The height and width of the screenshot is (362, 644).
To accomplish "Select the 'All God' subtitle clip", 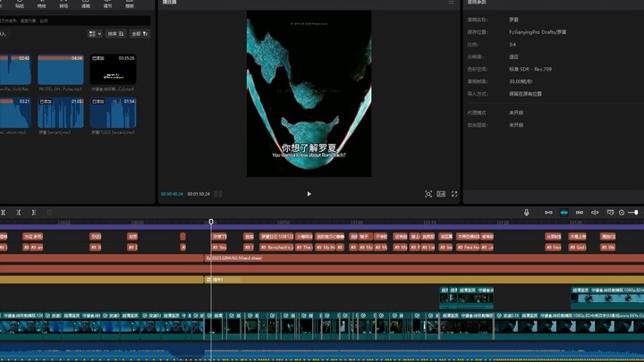I will click(577, 247).
